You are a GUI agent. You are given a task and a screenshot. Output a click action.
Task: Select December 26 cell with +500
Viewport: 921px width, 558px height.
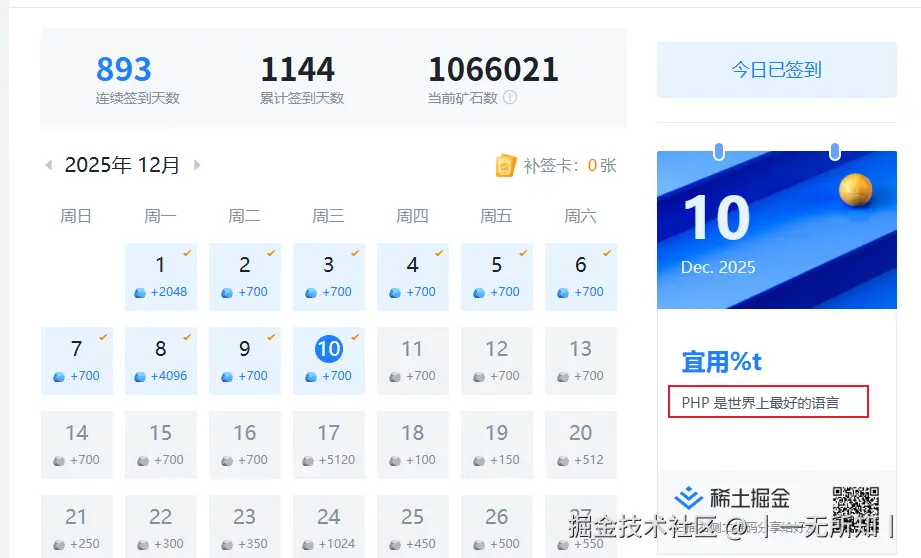[x=497, y=526]
